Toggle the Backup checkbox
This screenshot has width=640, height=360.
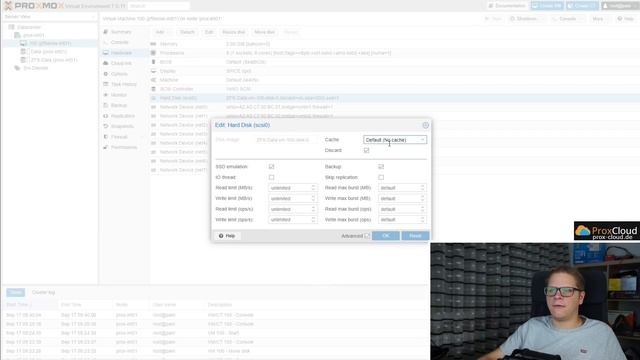[x=381, y=167]
